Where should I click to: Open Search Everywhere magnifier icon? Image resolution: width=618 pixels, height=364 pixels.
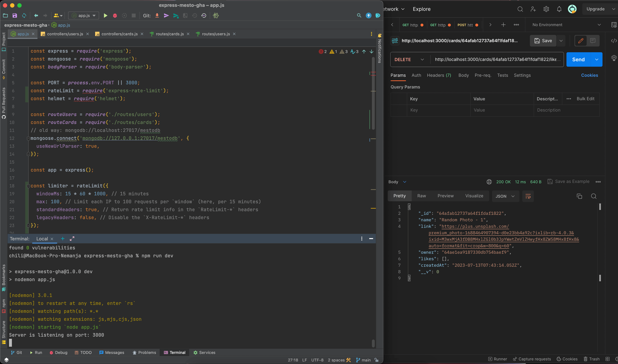[359, 16]
